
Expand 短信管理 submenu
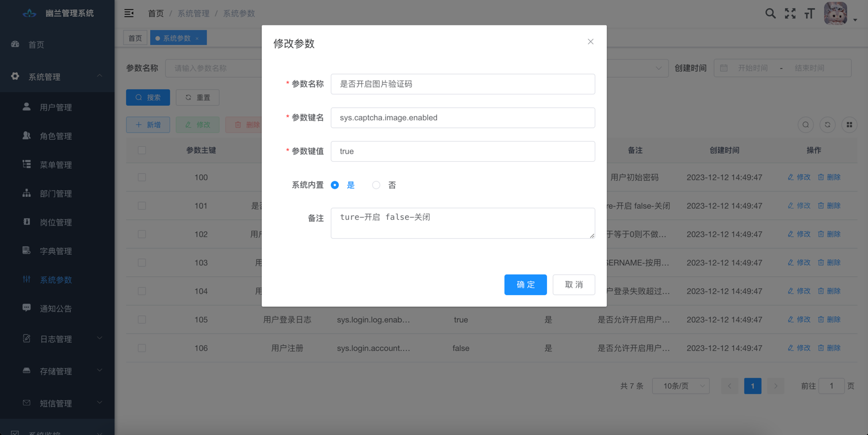[57, 403]
